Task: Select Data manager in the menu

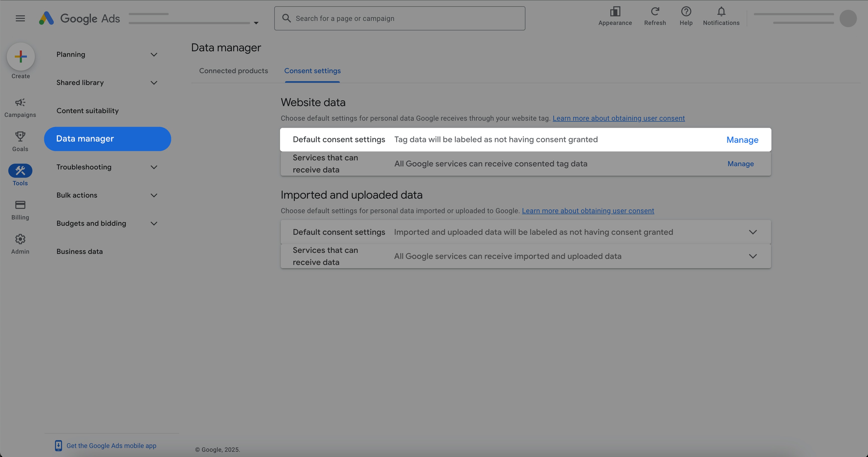Action: click(x=107, y=139)
